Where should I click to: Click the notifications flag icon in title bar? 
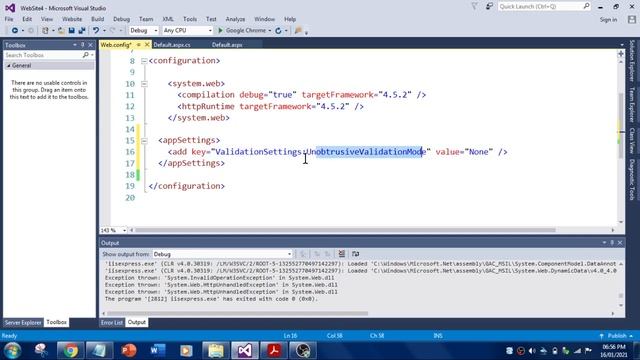click(474, 7)
